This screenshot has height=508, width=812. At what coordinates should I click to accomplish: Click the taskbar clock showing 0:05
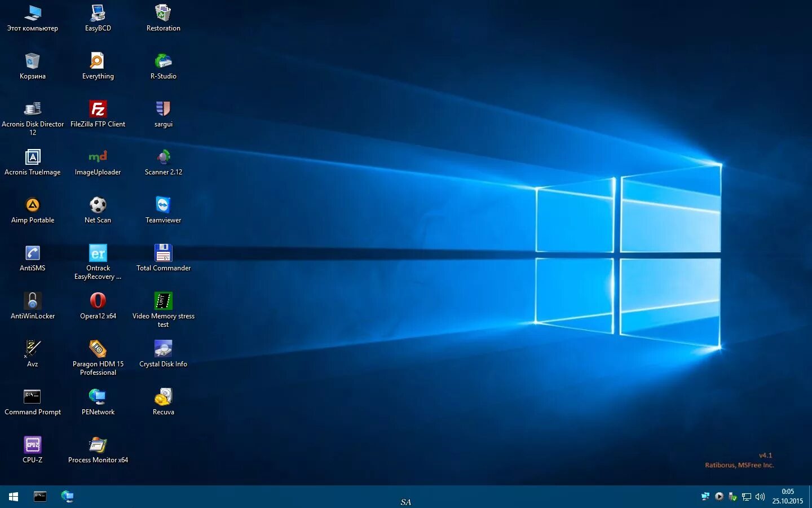[x=788, y=496]
